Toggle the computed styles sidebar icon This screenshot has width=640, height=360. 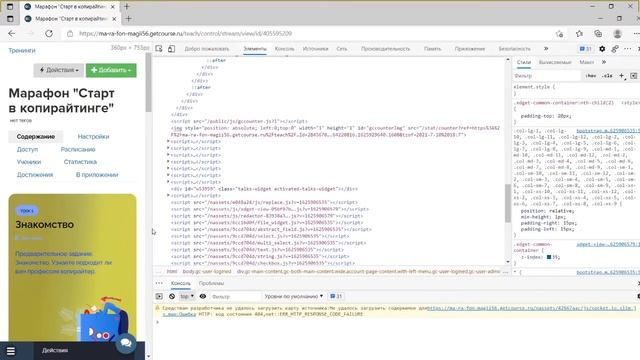coord(633,76)
